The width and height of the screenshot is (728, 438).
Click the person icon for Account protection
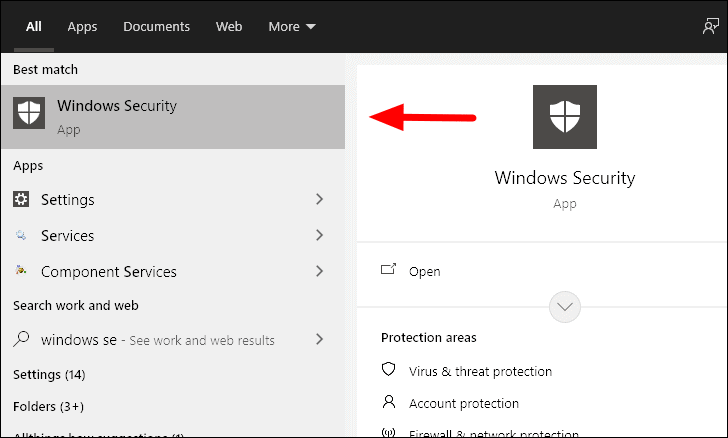[x=389, y=401]
